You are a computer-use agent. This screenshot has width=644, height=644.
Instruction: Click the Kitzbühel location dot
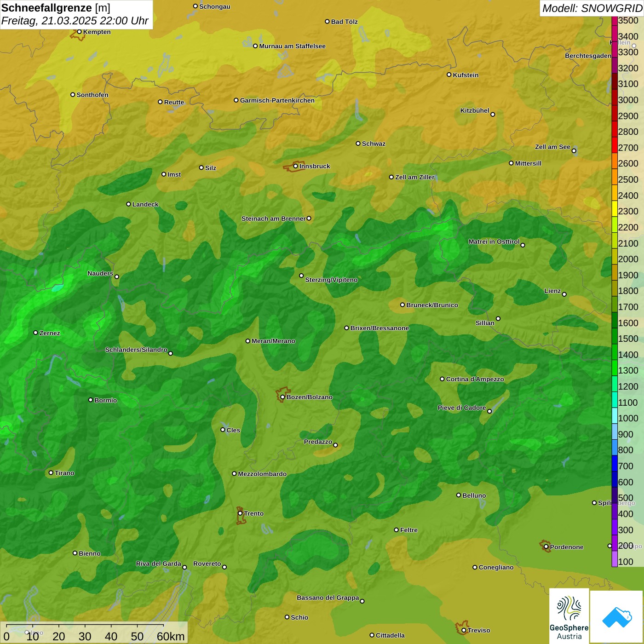[493, 115]
